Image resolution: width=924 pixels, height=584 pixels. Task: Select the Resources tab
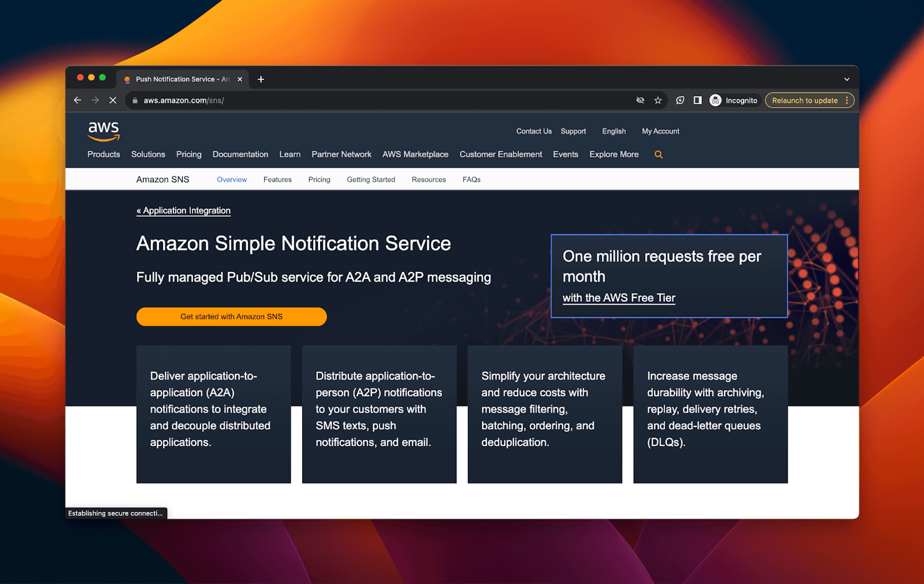[429, 179]
